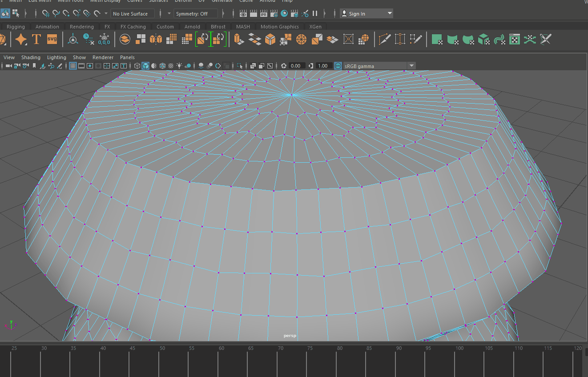
Task: Open viewport Renderer menu
Action: 103,57
